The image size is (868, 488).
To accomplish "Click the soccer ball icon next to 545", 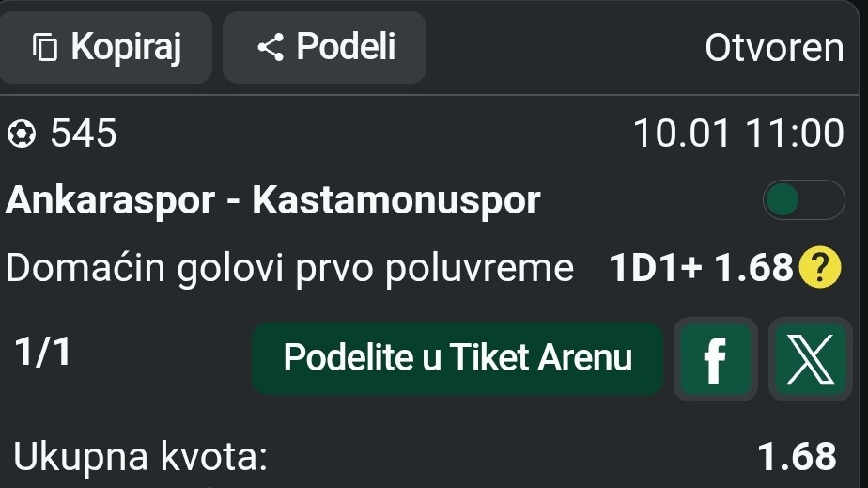I will point(21,134).
